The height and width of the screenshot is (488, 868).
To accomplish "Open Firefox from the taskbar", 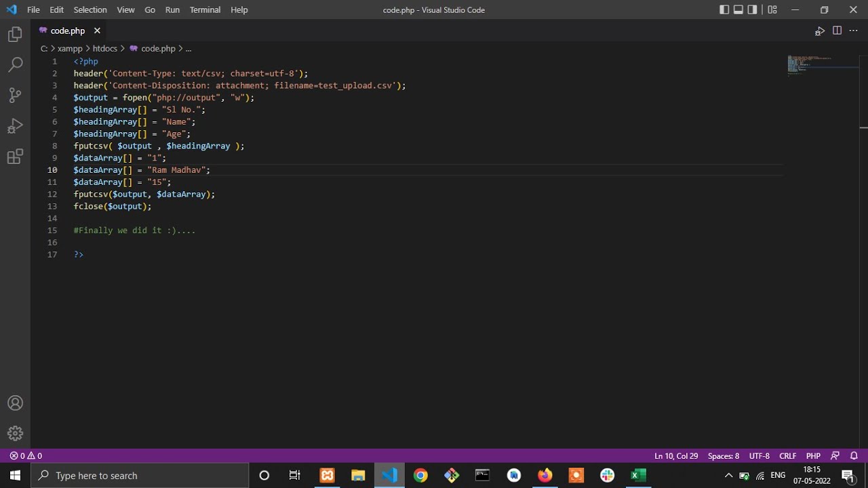I will coord(545,475).
